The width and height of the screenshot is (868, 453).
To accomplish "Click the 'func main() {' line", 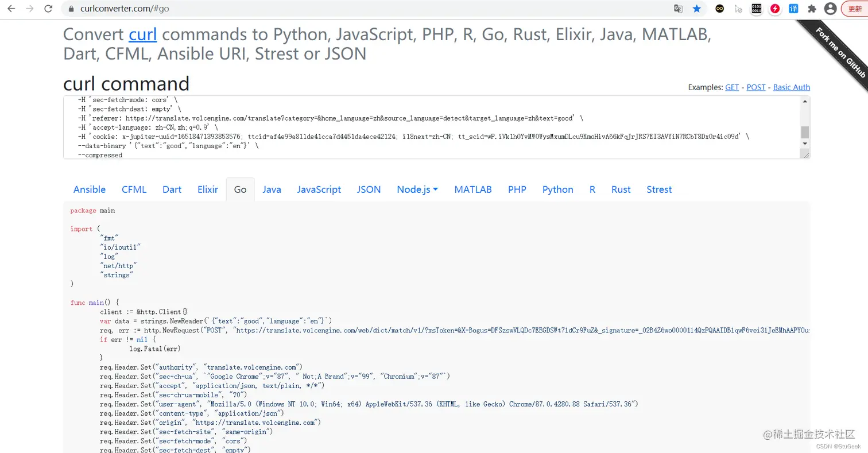I will pos(94,303).
